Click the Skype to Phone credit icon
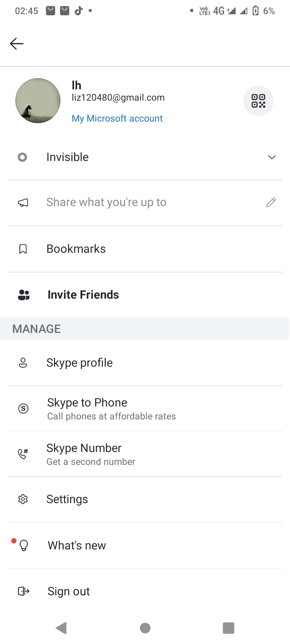The width and height of the screenshot is (290, 644). coord(23,409)
